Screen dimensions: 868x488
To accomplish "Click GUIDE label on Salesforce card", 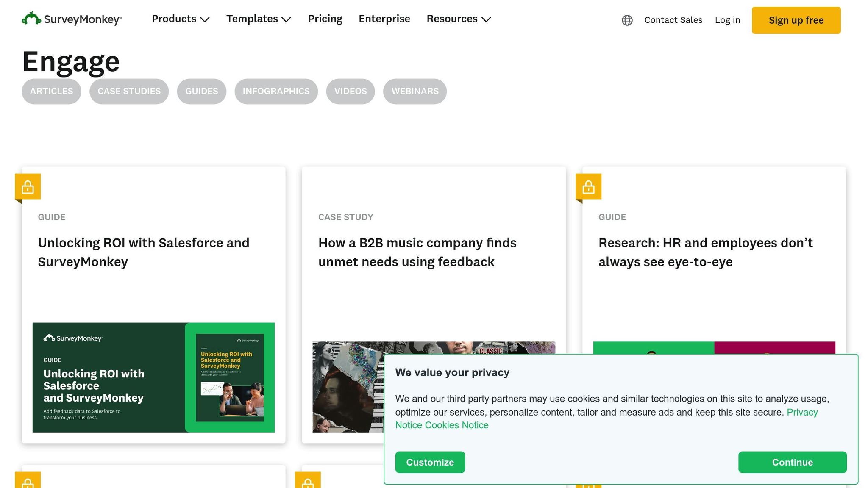I will [52, 217].
